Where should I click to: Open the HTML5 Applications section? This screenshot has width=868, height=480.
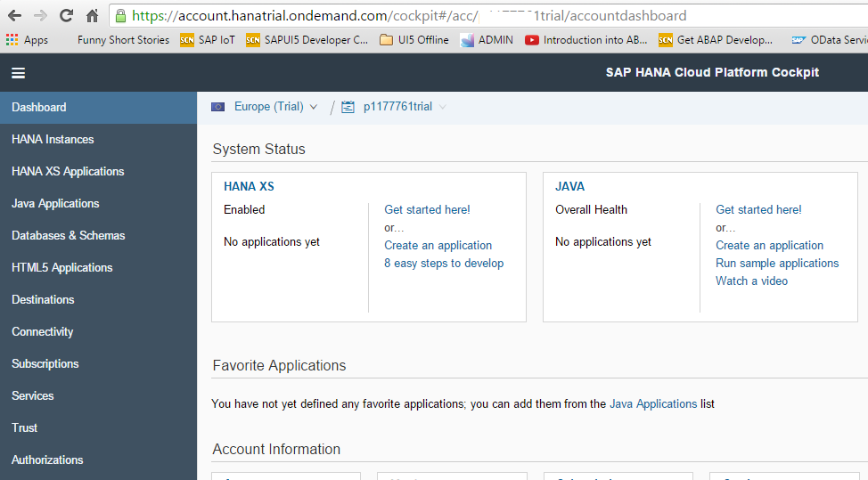tap(61, 267)
